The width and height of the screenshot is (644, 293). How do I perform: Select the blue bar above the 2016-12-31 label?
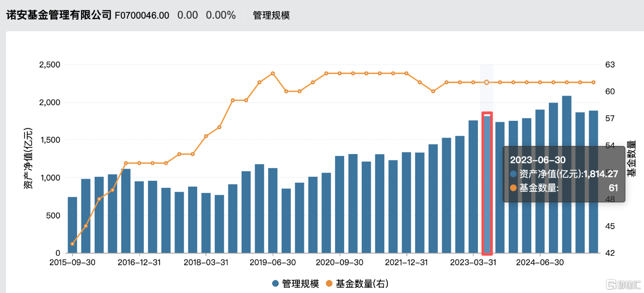pyautogui.click(x=139, y=217)
